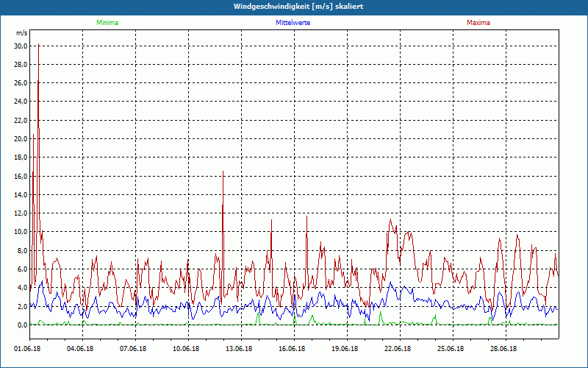The image size is (588, 368).
Task: Click the 07.06.18 date label
Action: click(133, 349)
